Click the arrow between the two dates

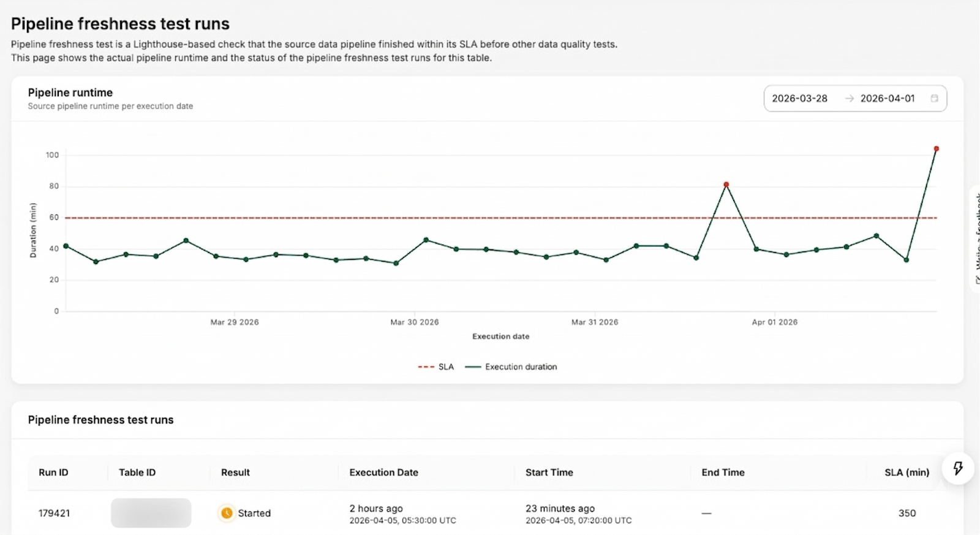pyautogui.click(x=849, y=98)
